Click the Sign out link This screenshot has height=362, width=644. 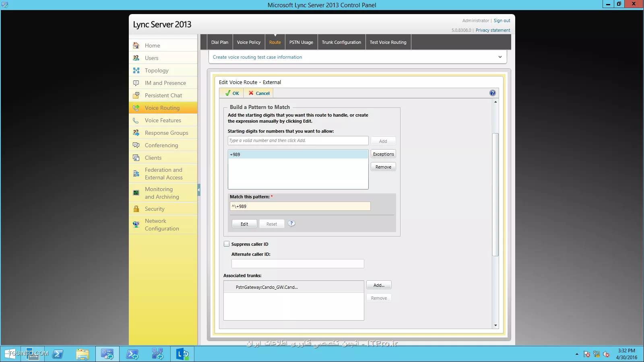pos(502,21)
